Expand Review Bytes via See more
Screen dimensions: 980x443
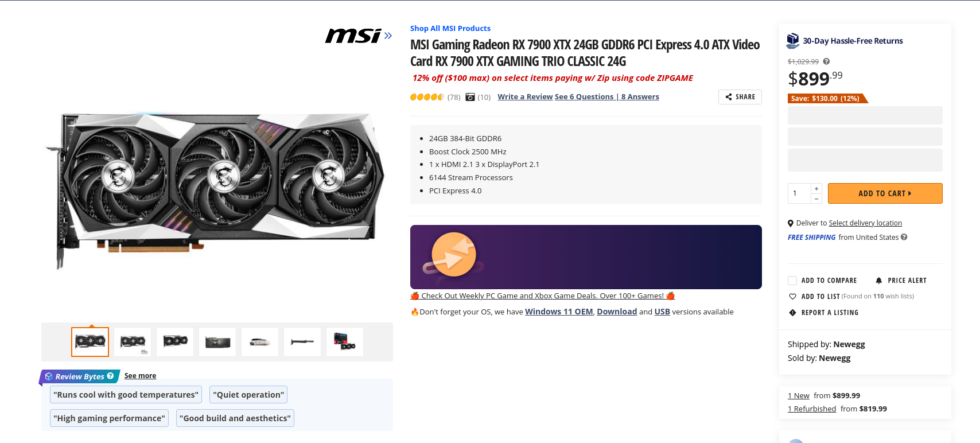point(140,376)
